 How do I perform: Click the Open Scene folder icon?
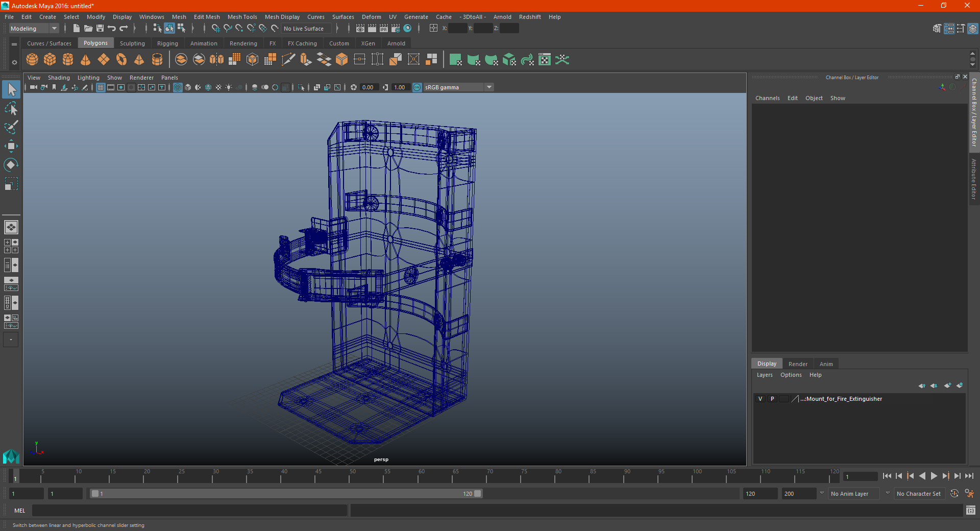click(x=88, y=29)
